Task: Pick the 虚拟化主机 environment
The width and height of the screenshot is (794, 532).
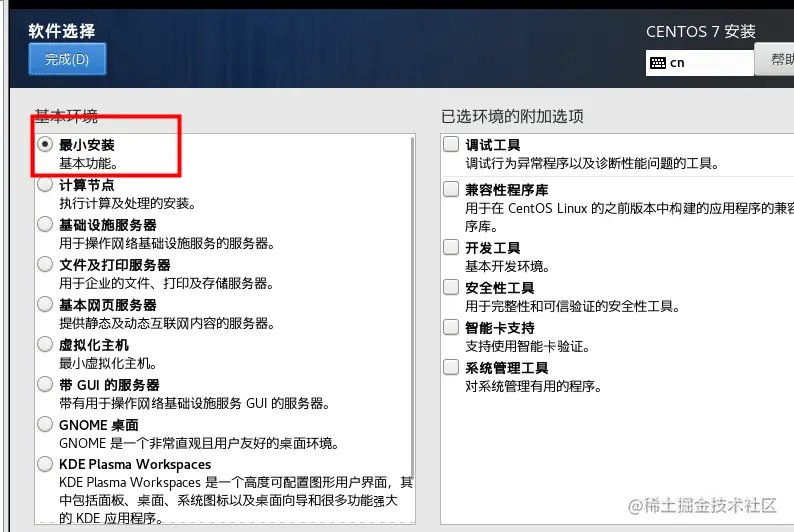Action: pyautogui.click(x=45, y=344)
